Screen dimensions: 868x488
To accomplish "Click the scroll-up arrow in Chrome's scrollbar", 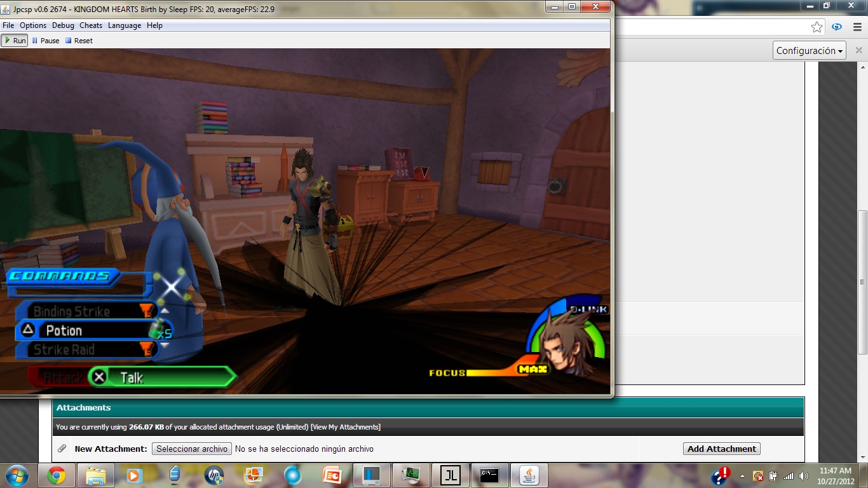I will click(x=863, y=67).
